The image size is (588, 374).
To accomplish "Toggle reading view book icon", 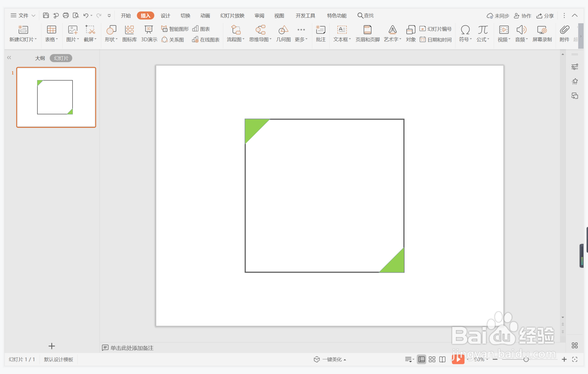I will tap(442, 359).
